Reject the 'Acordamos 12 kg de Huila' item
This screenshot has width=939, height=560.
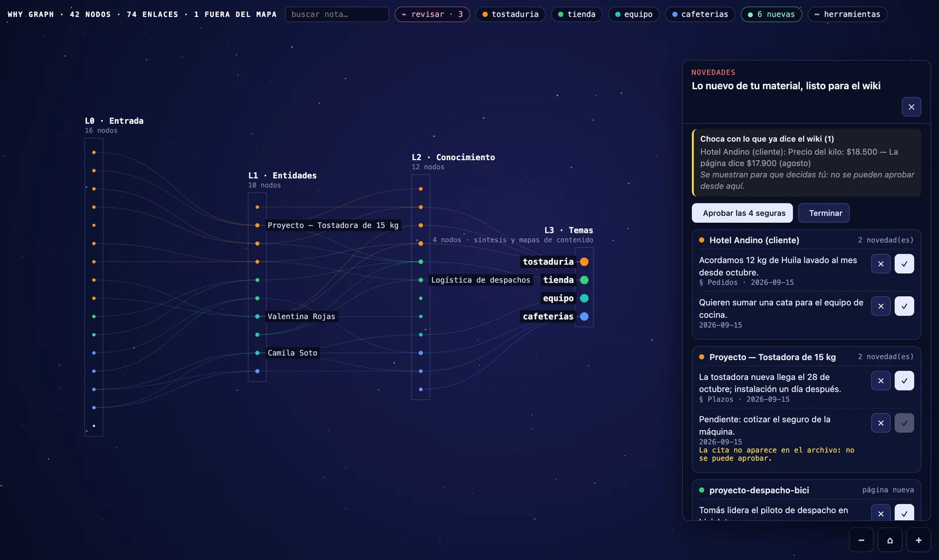[x=881, y=264]
